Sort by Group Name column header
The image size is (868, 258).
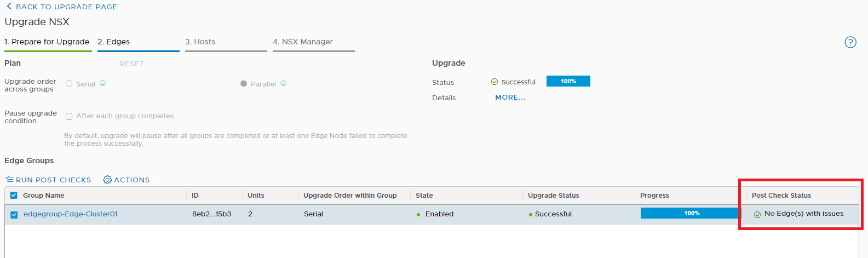pos(43,196)
